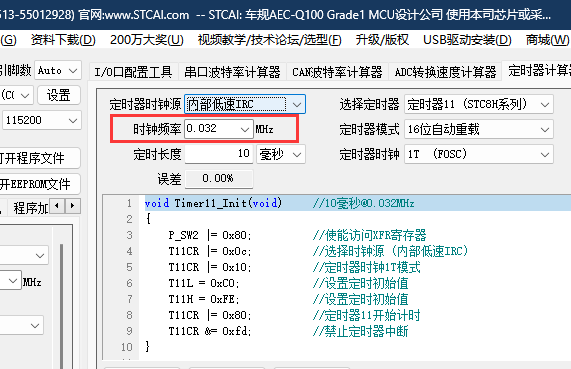Open the 定时器时钟 1T (FOSC) dropdown
The height and width of the screenshot is (369, 571).
click(x=479, y=154)
